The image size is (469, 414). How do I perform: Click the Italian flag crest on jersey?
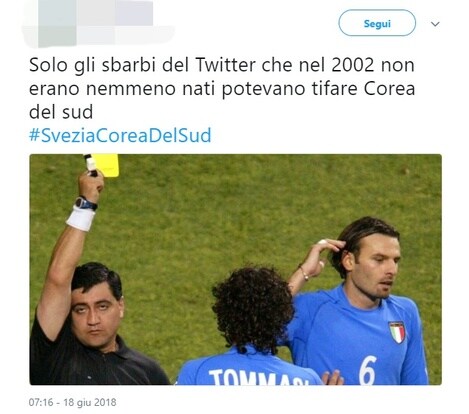[397, 332]
